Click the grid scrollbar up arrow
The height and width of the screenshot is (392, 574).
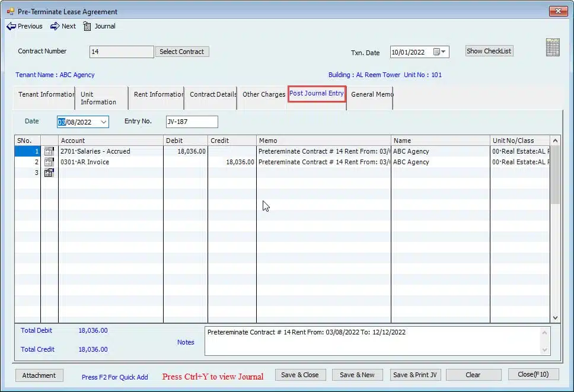(555, 141)
